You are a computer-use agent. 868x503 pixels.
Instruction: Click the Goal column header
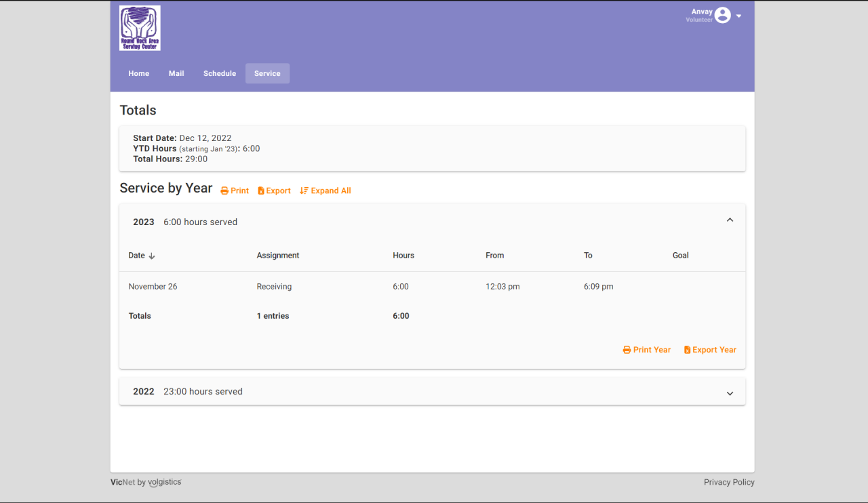point(681,256)
